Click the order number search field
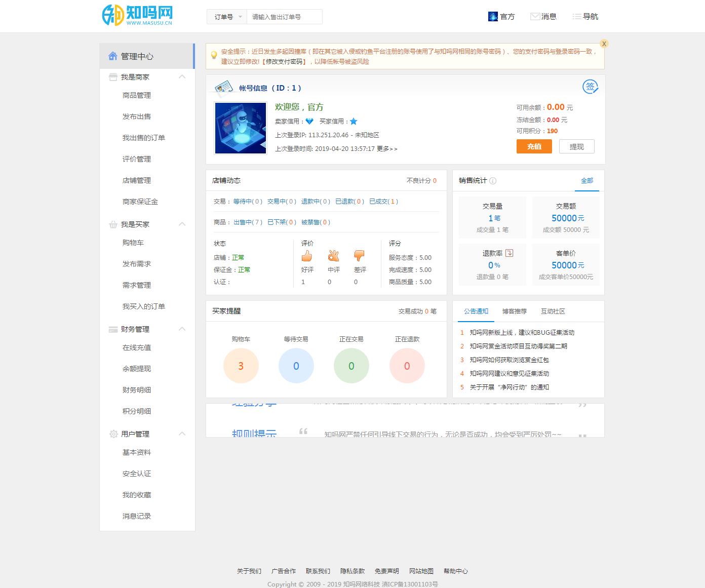Image resolution: width=705 pixels, height=588 pixels. click(285, 17)
